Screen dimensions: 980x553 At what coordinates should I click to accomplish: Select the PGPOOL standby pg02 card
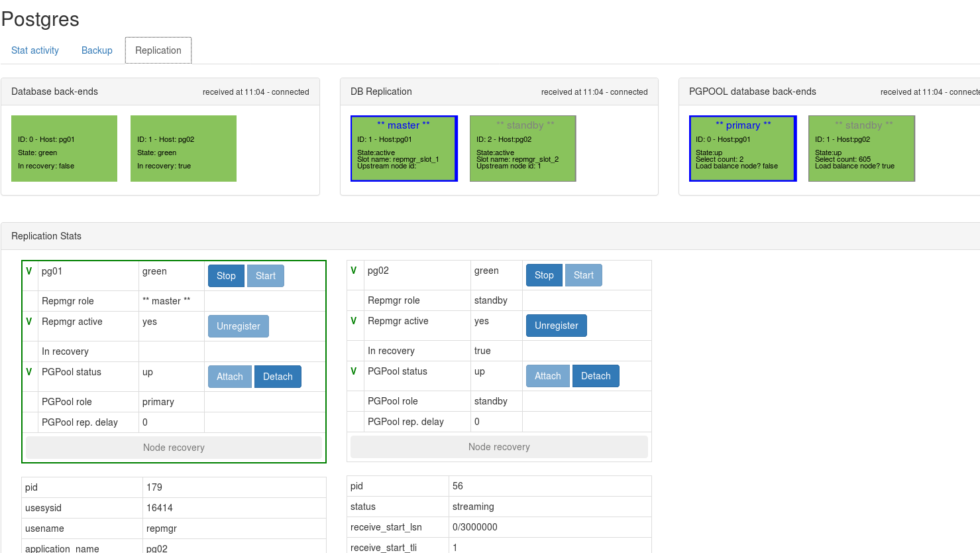[861, 149]
